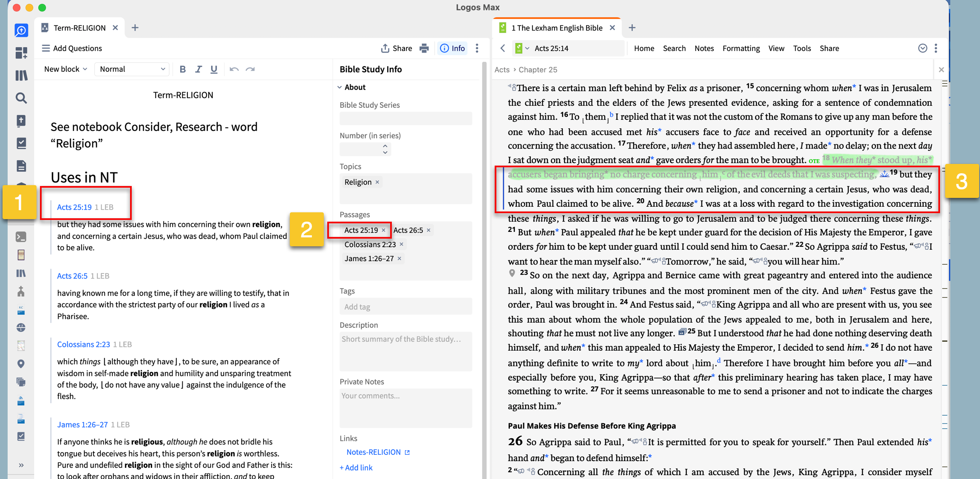The height and width of the screenshot is (479, 980).
Task: Collapse the About section
Action: (340, 87)
